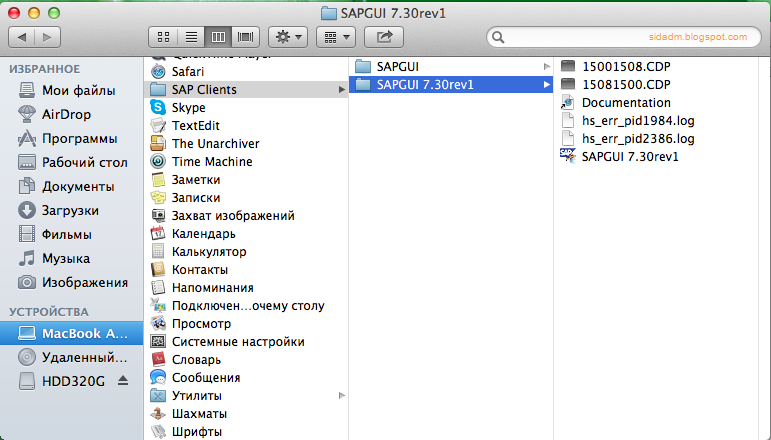Select the SAPGUI 7.30rev1 folder row
The height and width of the screenshot is (440, 771).
pos(450,85)
